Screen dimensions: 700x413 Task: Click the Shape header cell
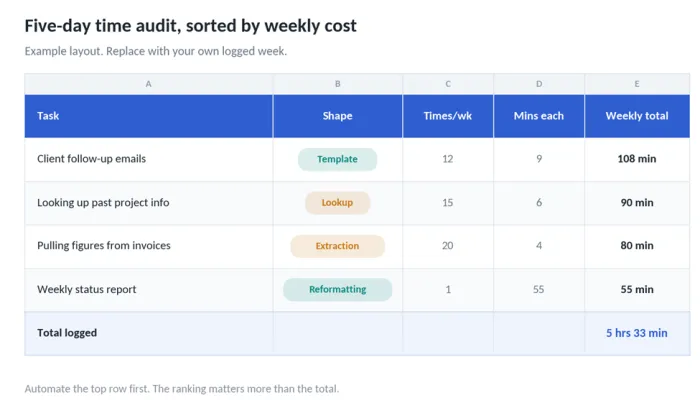point(338,116)
